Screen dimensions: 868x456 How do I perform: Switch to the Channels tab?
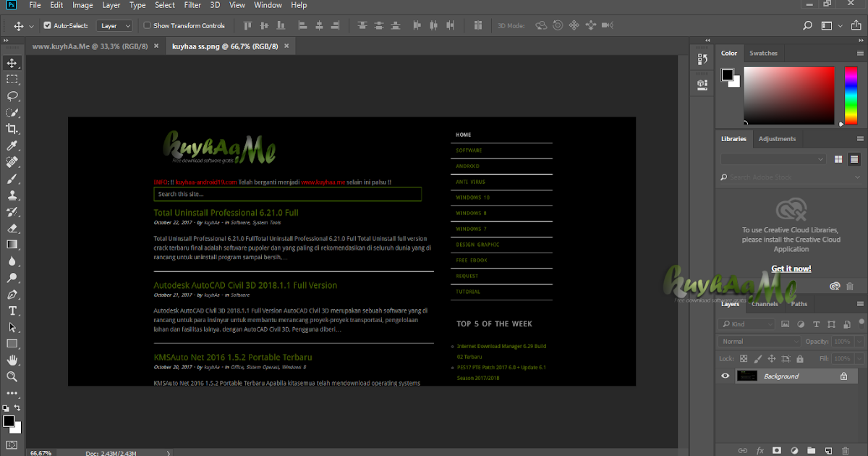point(765,304)
